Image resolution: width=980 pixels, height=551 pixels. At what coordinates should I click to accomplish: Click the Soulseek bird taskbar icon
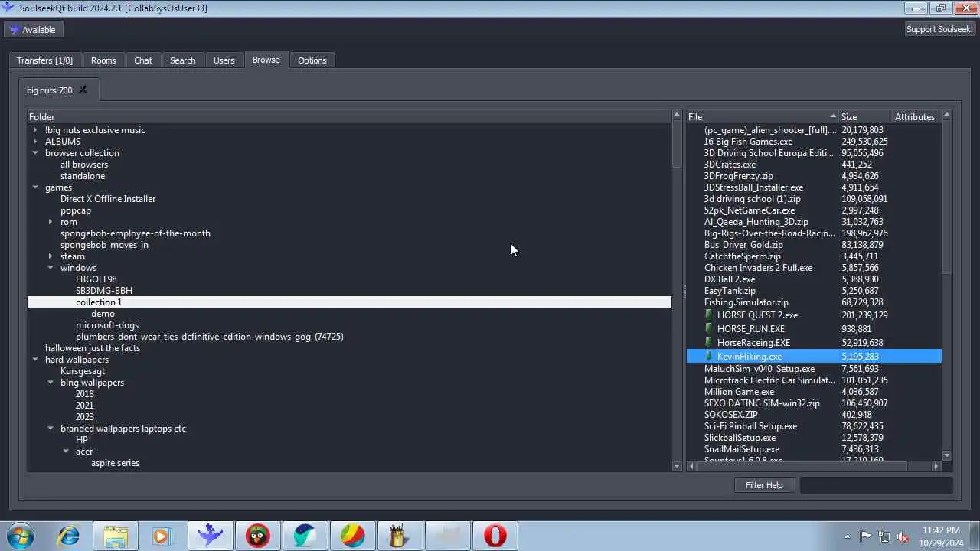211,536
